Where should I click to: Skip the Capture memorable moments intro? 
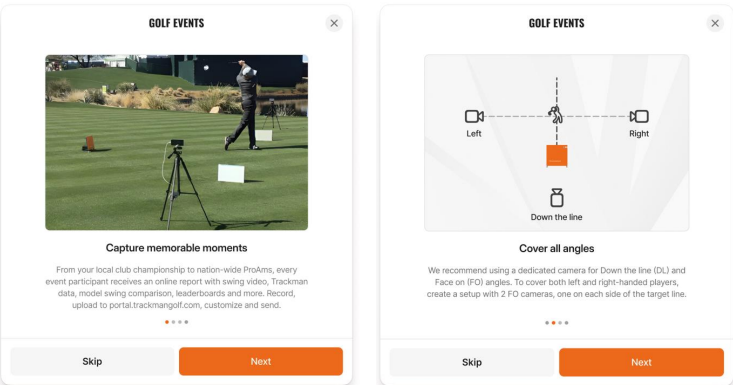[92, 361]
